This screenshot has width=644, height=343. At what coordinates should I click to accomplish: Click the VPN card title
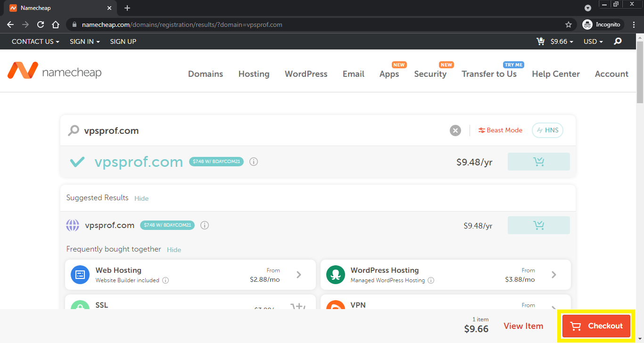358,305
